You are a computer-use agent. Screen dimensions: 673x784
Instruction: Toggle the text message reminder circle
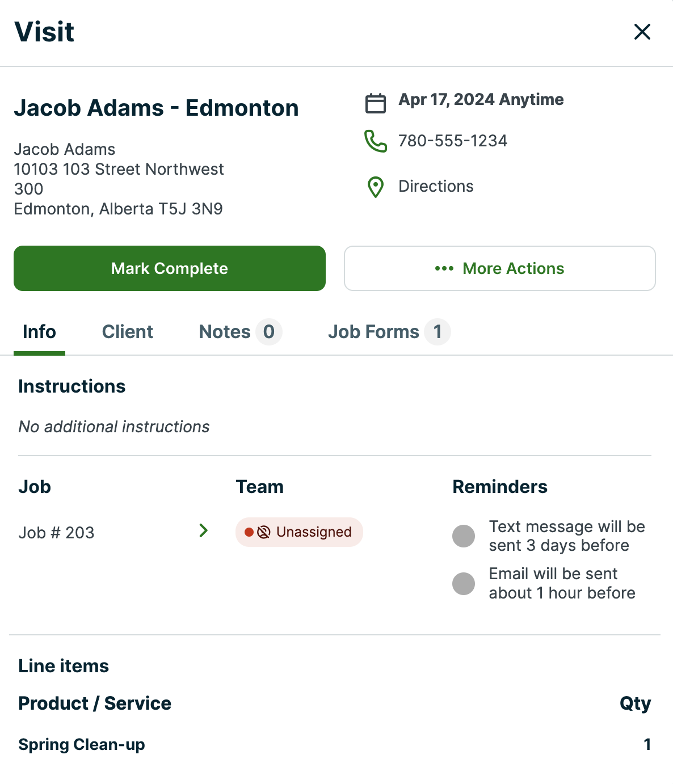tap(464, 536)
